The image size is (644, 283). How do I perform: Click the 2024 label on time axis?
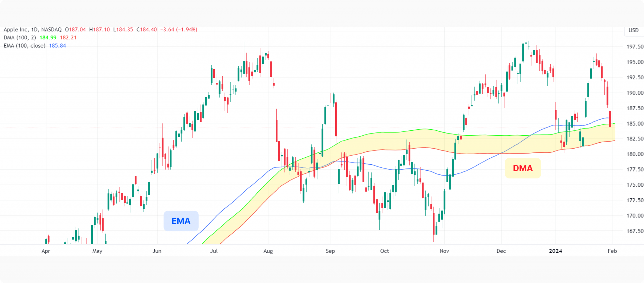pyautogui.click(x=555, y=251)
